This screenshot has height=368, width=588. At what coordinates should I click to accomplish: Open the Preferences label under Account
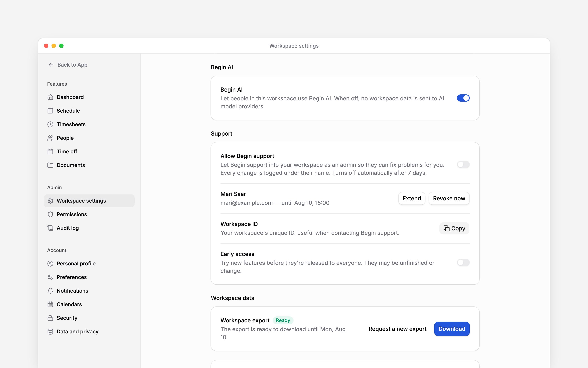[72, 277]
